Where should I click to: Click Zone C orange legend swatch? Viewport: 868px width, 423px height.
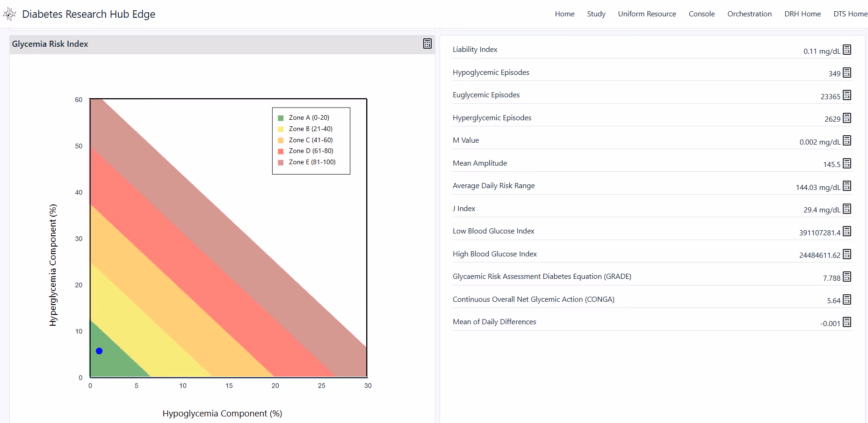281,140
